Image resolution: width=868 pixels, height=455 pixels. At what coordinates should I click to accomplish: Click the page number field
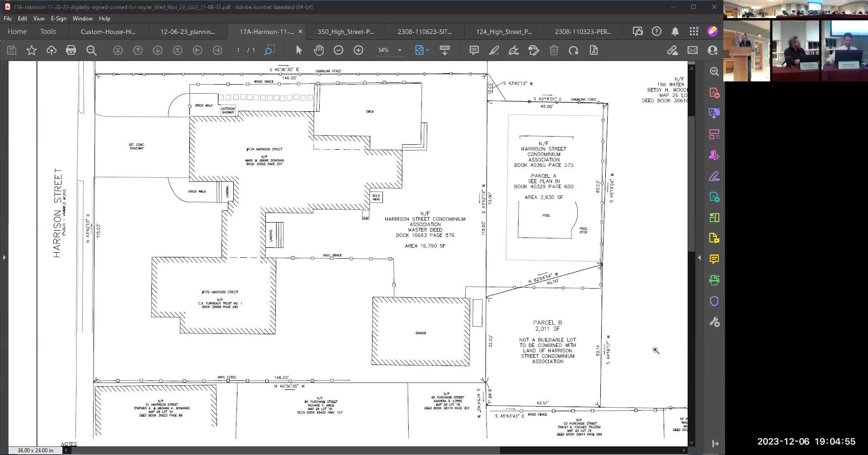pyautogui.click(x=238, y=50)
